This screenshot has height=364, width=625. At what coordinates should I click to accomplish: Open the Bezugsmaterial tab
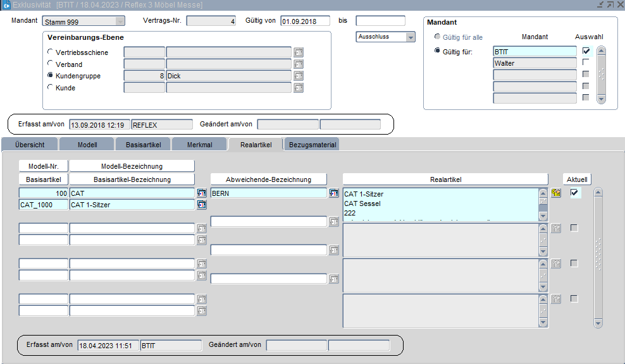(x=312, y=145)
